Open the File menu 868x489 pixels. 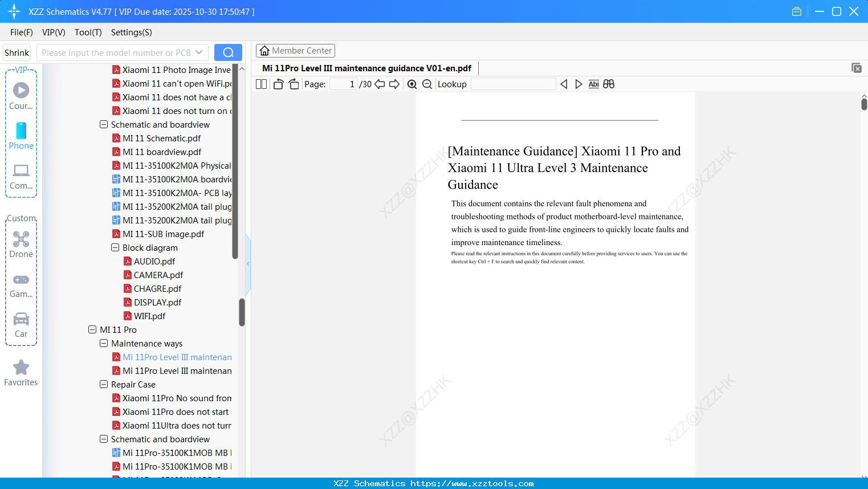(22, 32)
